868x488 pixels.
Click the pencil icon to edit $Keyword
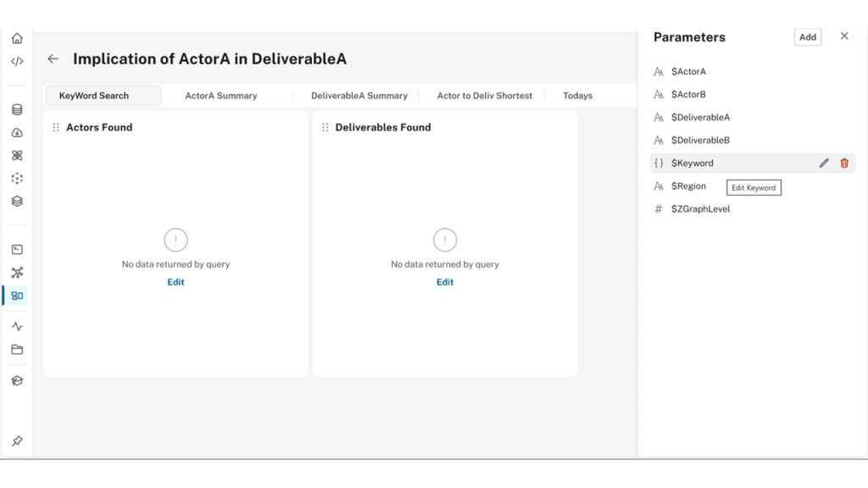823,164
